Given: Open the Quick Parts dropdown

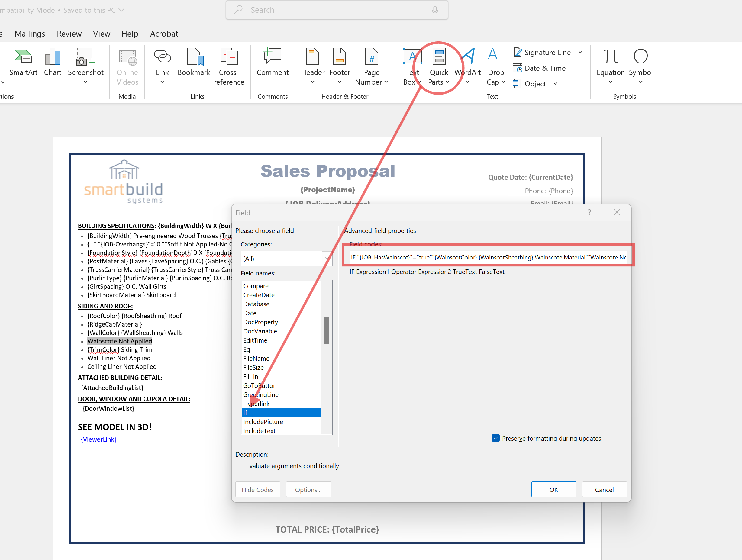Looking at the screenshot, I should pyautogui.click(x=438, y=66).
